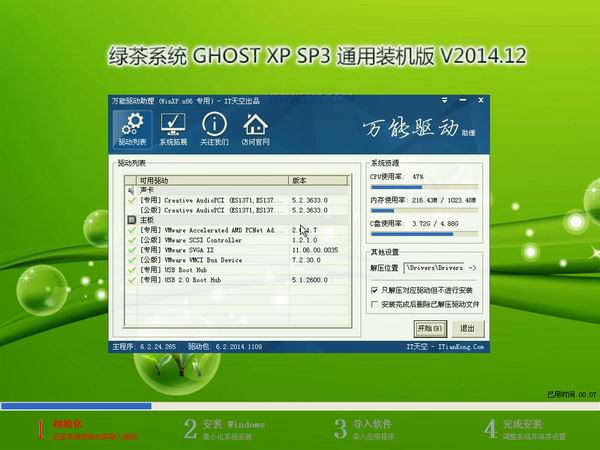Click the 内存使用率 progress bar
Viewport: 600px width, 450px height.
[424, 211]
